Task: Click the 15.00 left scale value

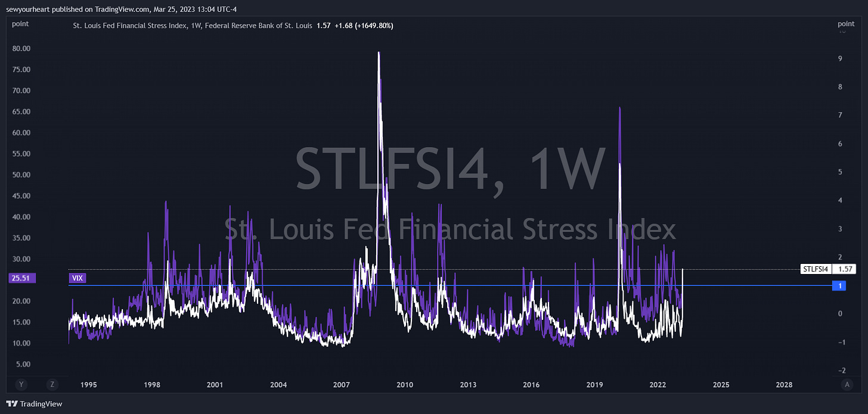Action: 21,322
